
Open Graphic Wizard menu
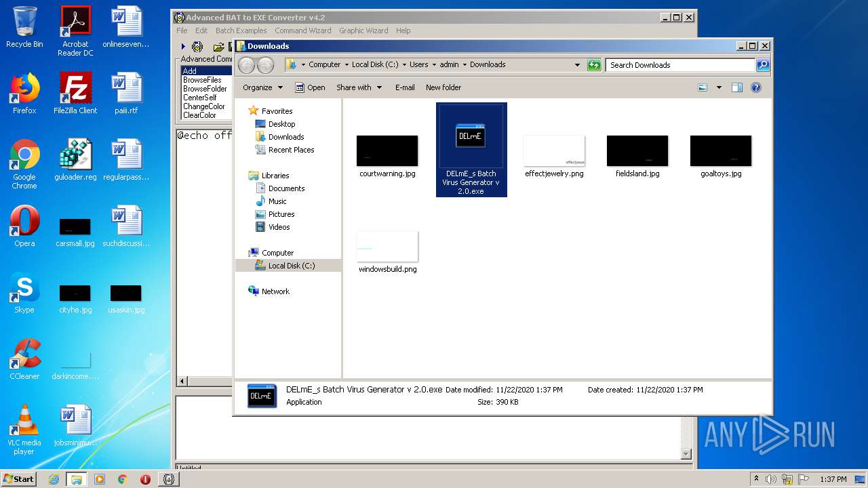[363, 30]
